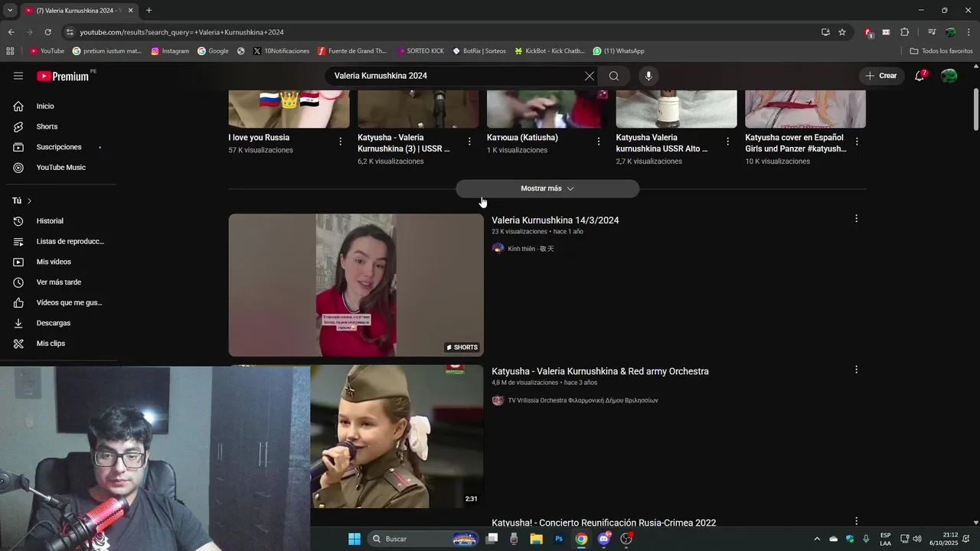Open Todos los favoritos folder
This screenshot has width=980, height=551.
point(941,51)
